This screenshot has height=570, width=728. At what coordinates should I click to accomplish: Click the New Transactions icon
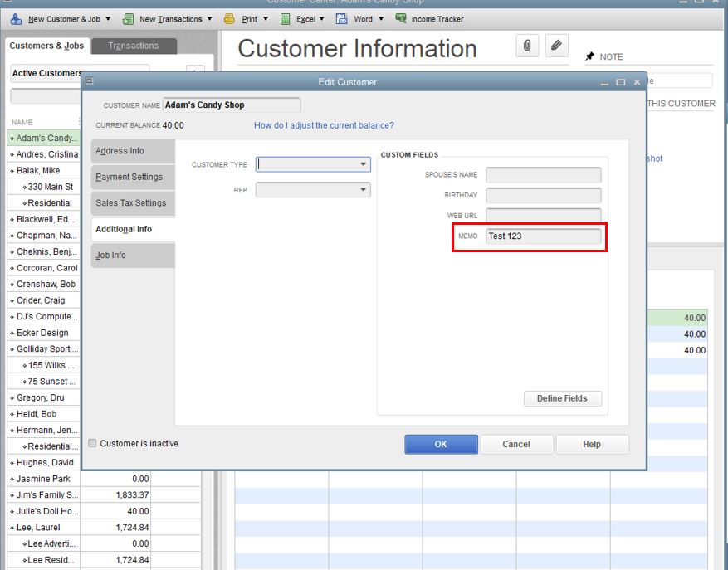point(128,19)
